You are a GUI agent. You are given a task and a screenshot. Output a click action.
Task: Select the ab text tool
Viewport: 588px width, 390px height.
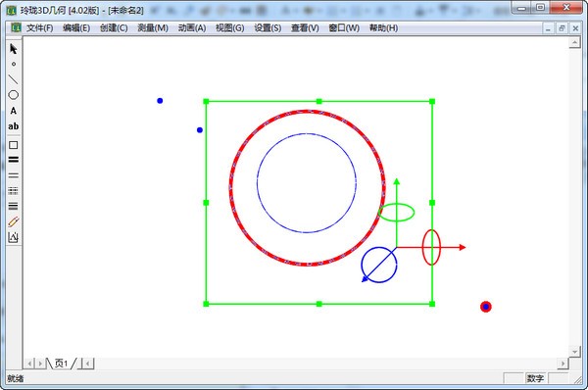14,126
